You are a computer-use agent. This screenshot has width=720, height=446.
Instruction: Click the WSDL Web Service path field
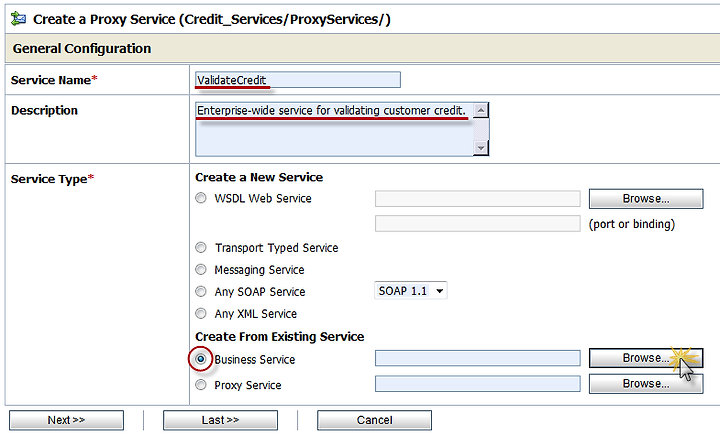click(478, 199)
